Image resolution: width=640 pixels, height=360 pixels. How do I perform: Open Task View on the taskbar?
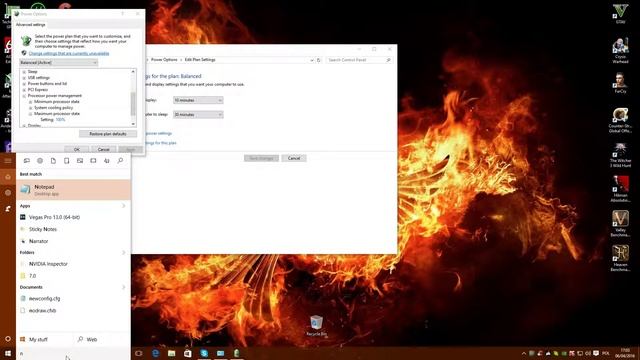[x=139, y=353]
